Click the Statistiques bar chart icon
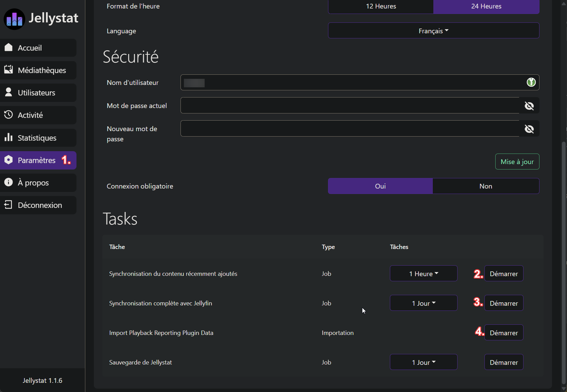The image size is (567, 392). [x=8, y=138]
